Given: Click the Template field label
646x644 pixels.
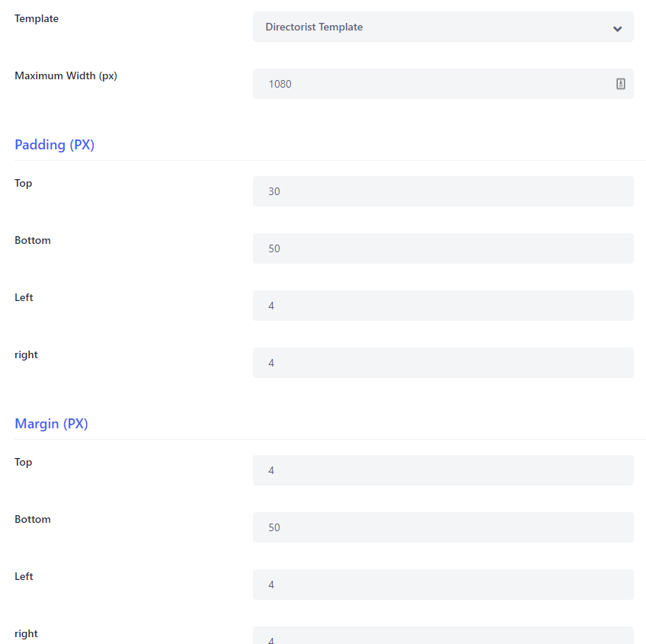Looking at the screenshot, I should coord(37,19).
